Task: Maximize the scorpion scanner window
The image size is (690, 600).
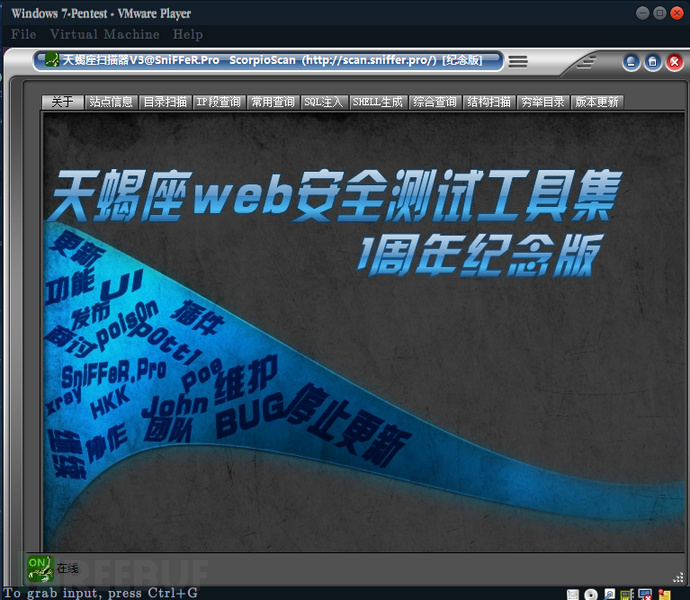Action: coord(653,62)
